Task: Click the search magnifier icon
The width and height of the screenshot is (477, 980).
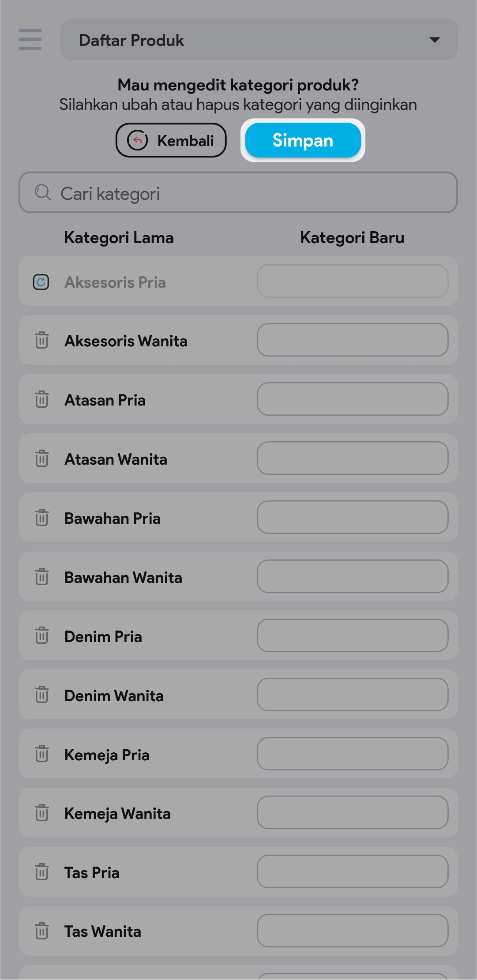Action: click(43, 192)
